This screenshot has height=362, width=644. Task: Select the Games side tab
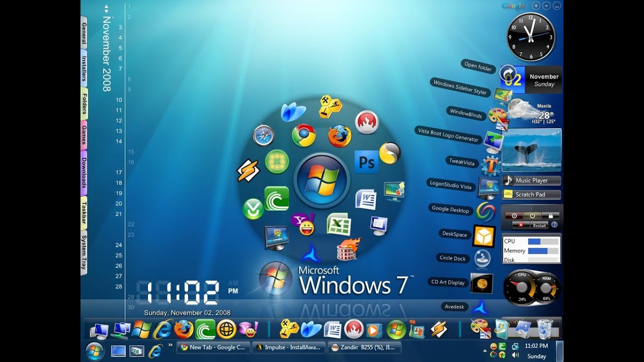click(x=84, y=135)
